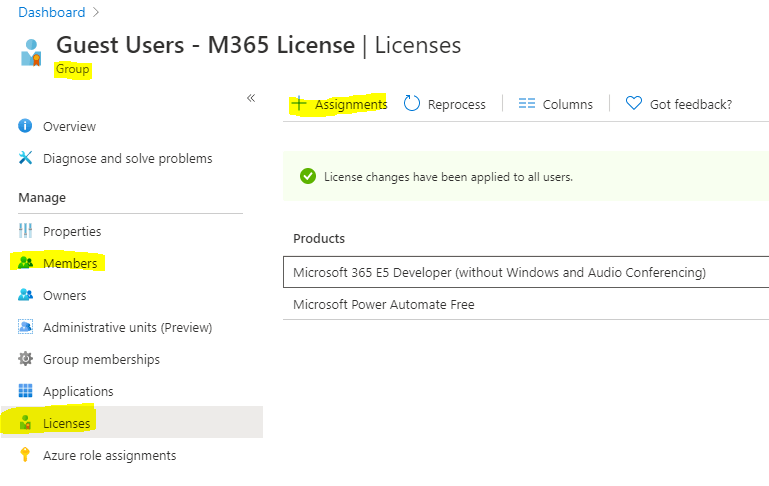
Task: Navigate to Dashboard breadcrumb link
Action: (51, 13)
